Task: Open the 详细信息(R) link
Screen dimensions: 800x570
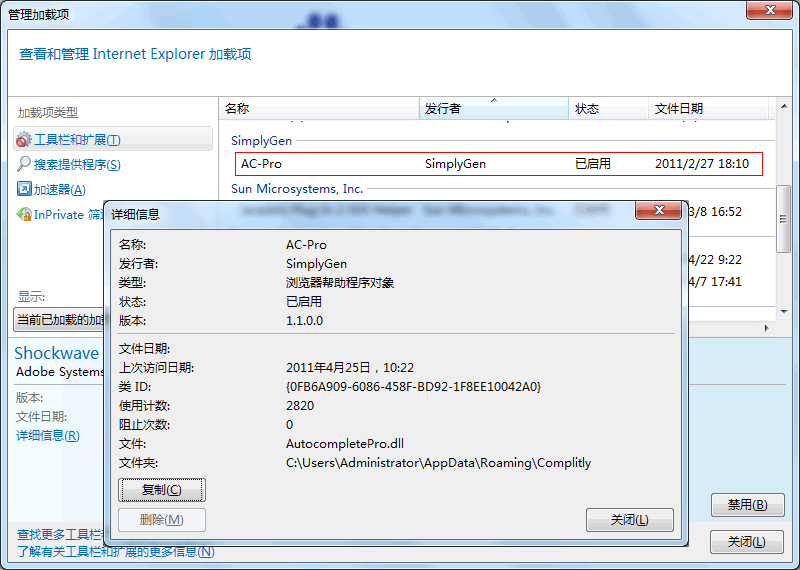Action: pyautogui.click(x=48, y=435)
